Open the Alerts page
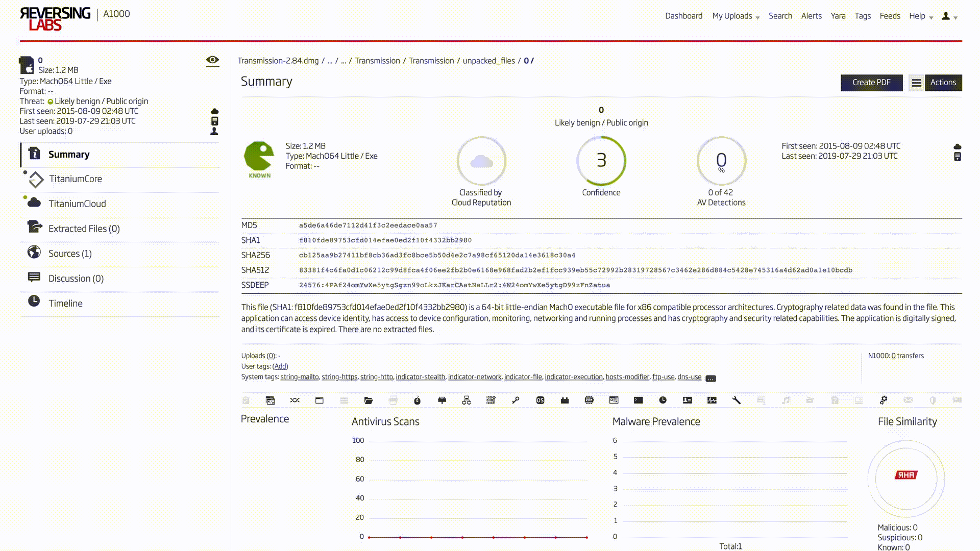Image resolution: width=980 pixels, height=551 pixels. (811, 16)
